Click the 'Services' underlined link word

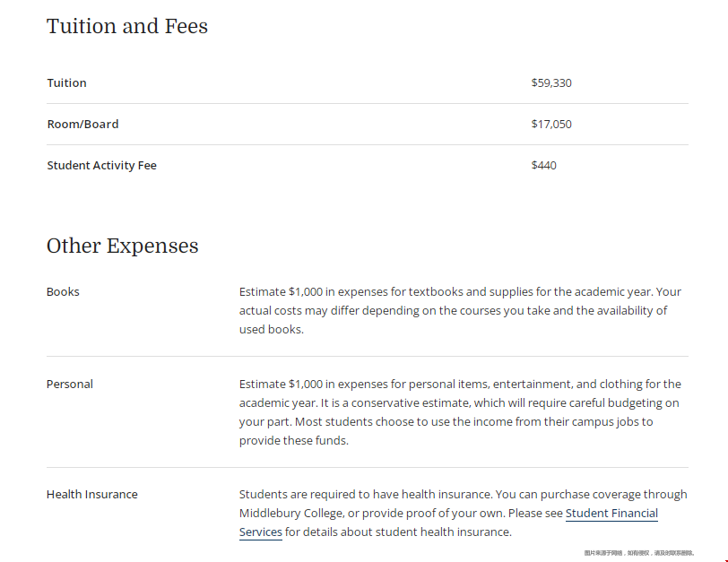pos(261,532)
